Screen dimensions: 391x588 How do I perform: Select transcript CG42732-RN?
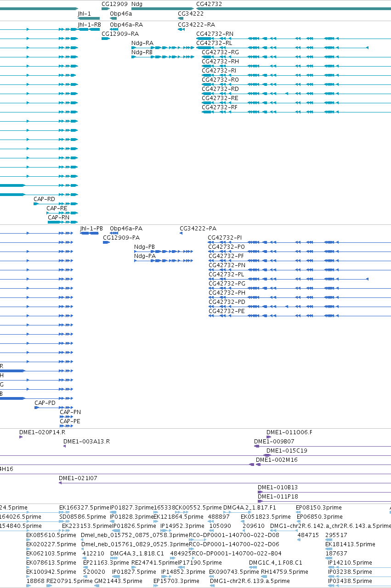pyautogui.click(x=215, y=34)
